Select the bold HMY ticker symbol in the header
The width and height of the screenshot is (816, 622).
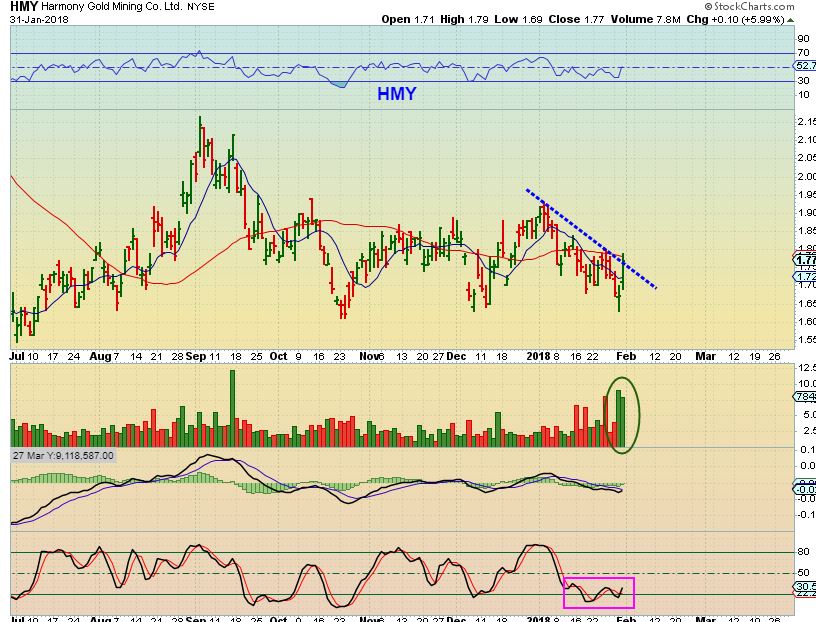[24, 6]
